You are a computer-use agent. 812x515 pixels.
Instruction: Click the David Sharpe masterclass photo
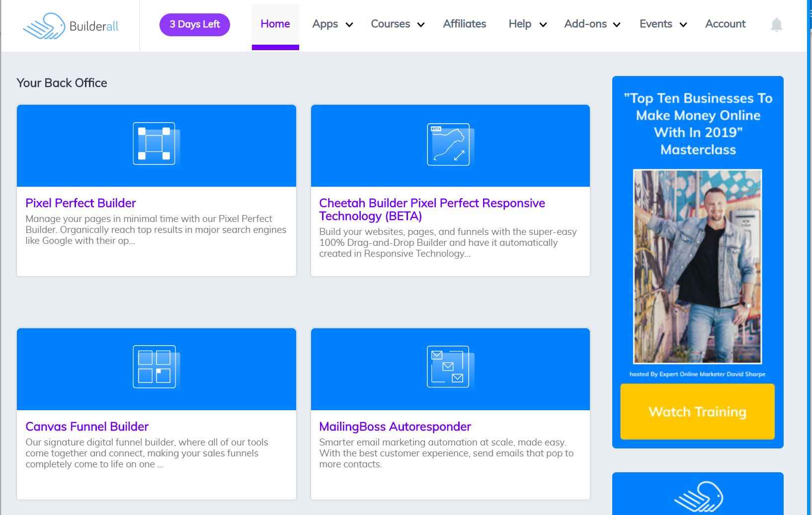tap(697, 267)
